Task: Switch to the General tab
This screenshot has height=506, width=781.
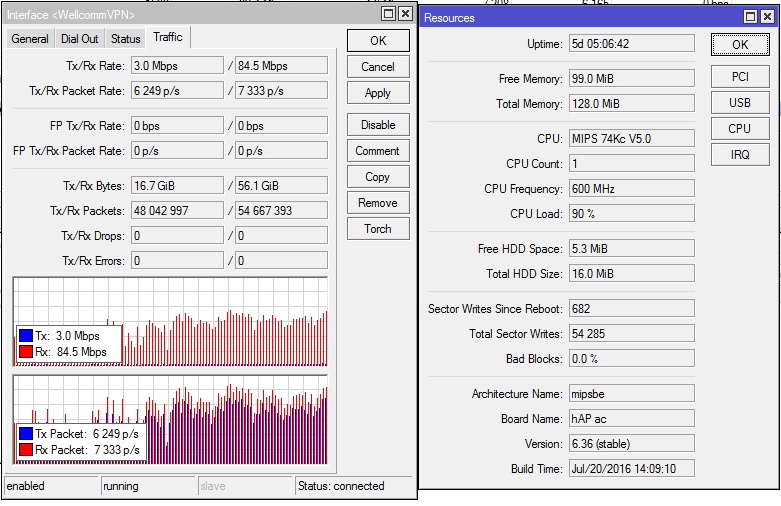Action: [30, 39]
